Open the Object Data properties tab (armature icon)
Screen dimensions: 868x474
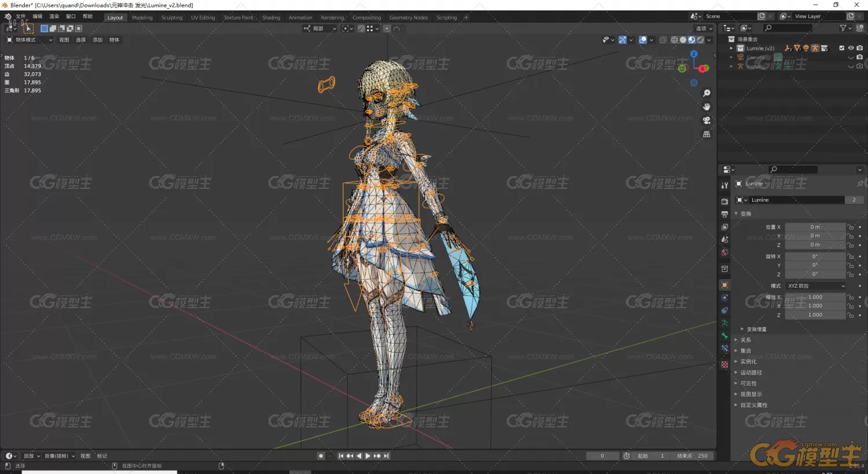724,323
